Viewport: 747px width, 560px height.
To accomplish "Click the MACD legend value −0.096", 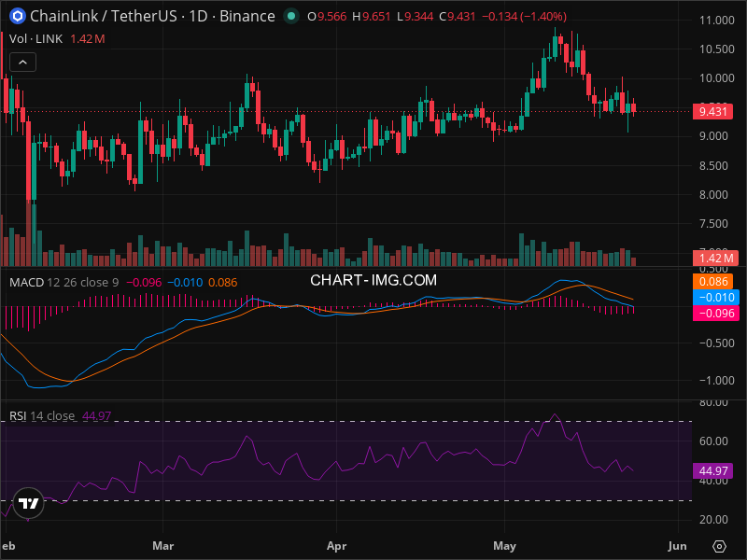I will pos(144,283).
